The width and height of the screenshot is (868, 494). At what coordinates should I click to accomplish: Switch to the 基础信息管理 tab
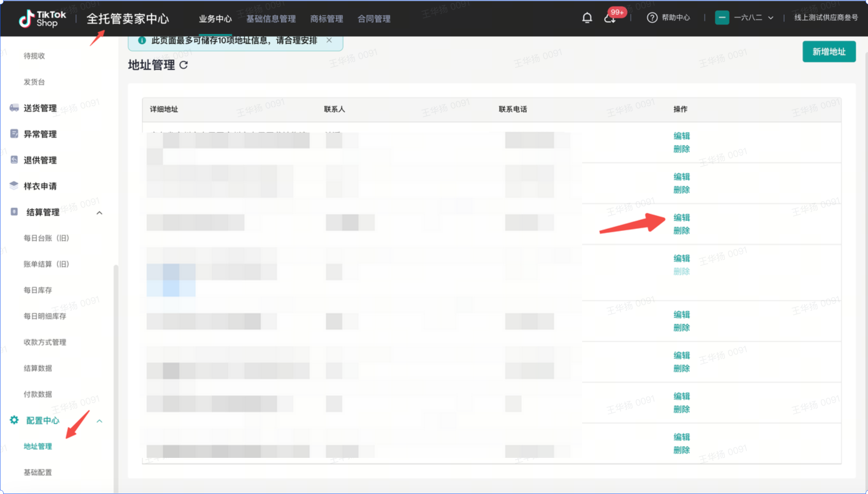(271, 19)
